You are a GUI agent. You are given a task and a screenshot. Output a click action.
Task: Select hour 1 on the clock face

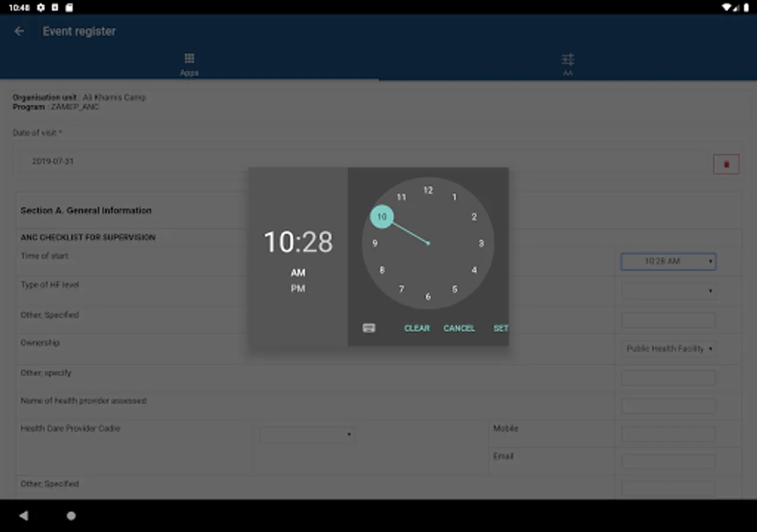454,197
